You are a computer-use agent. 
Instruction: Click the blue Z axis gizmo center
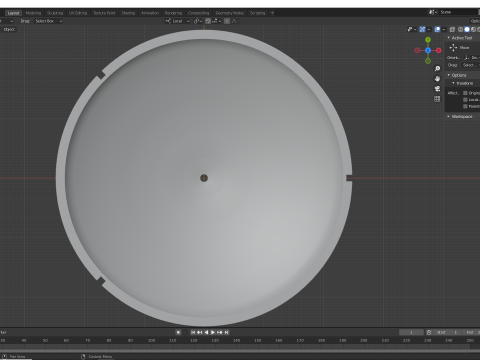428,50
